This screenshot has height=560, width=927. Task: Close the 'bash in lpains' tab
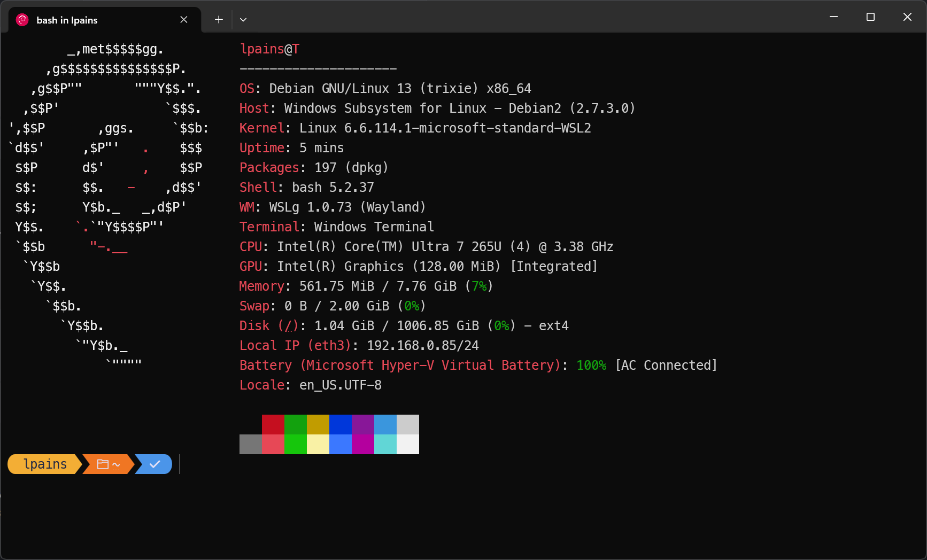click(184, 20)
